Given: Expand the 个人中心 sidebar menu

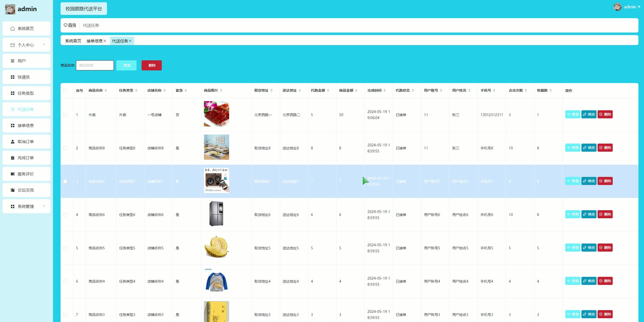Looking at the screenshot, I should tap(44, 45).
